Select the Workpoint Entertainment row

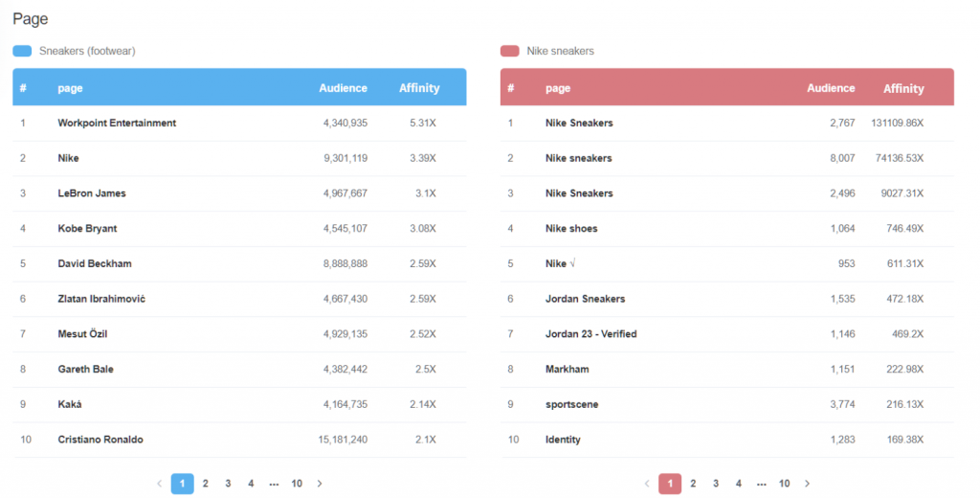coord(239,124)
